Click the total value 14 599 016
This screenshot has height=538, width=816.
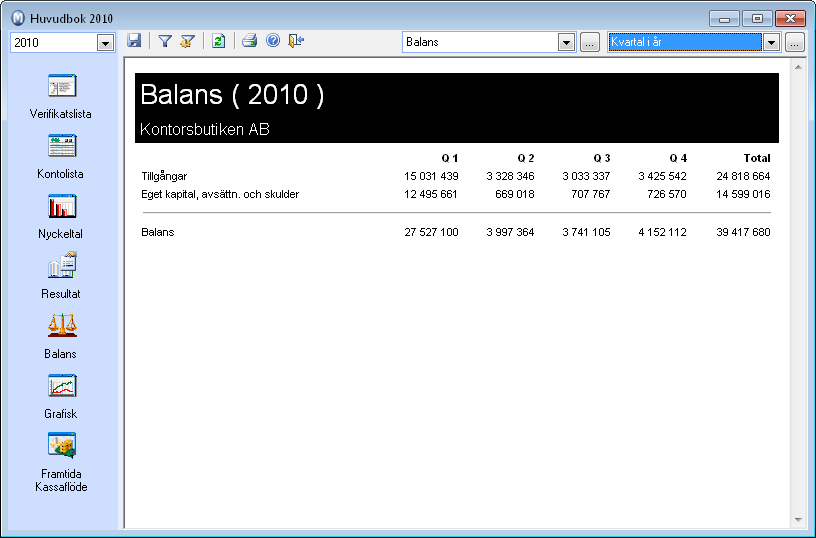tap(743, 194)
